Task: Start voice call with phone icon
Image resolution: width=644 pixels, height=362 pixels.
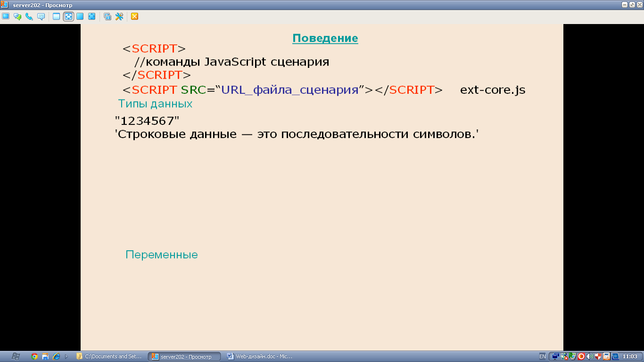Action: [29, 16]
